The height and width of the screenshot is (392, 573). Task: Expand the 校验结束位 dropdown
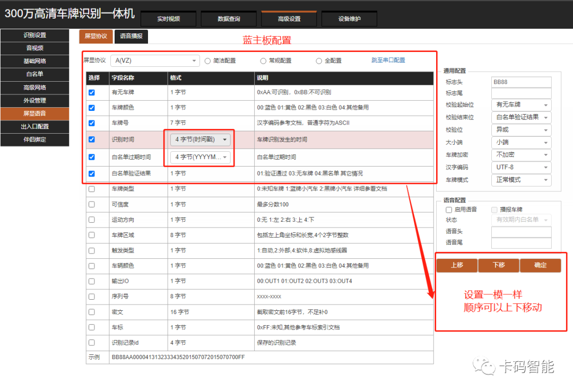click(x=521, y=117)
